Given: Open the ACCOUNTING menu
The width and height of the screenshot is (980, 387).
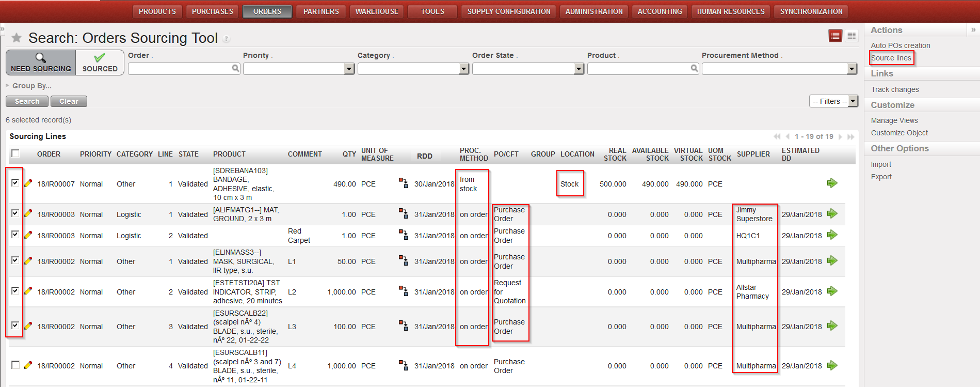Looking at the screenshot, I should click(660, 11).
